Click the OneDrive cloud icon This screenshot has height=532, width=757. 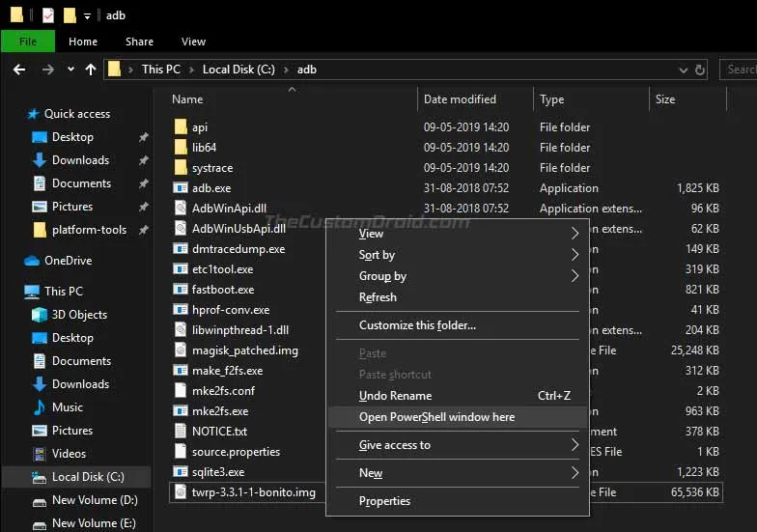[32, 261]
